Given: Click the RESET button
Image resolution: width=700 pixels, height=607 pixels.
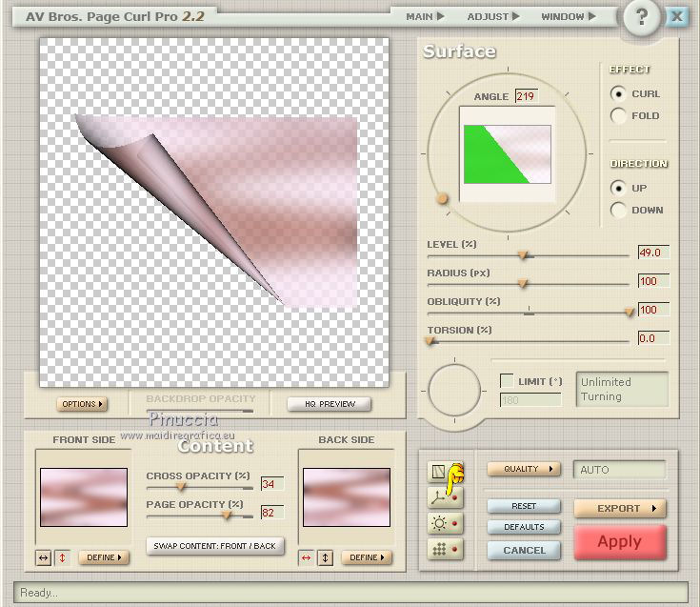Looking at the screenshot, I should (x=524, y=506).
